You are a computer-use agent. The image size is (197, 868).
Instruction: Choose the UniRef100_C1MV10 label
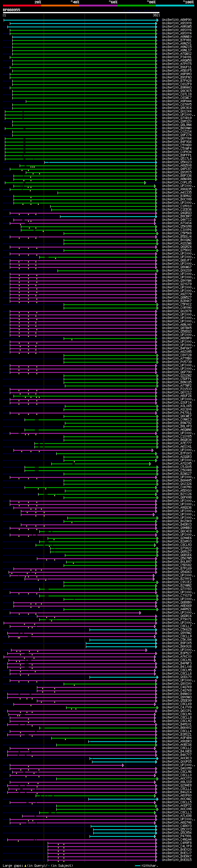pos(176,206)
